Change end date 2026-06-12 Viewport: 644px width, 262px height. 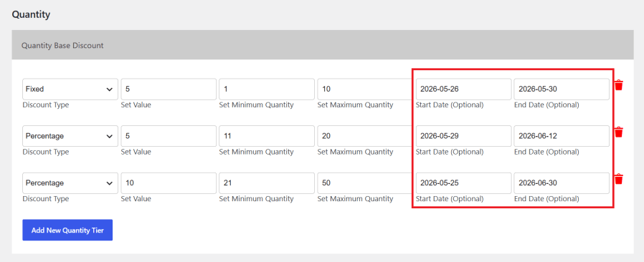562,136
